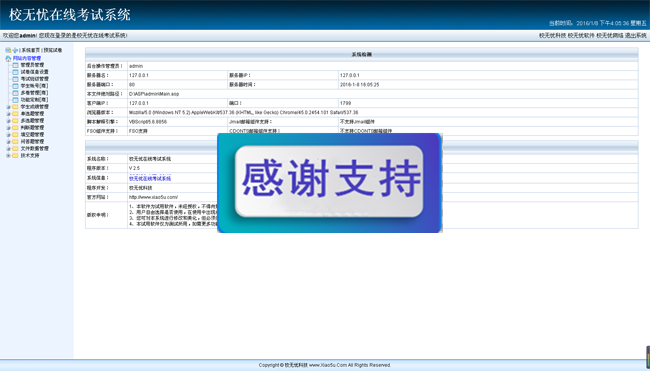Click 退出系统 to log out
Viewport: 650px width, 371px height.
click(x=635, y=36)
